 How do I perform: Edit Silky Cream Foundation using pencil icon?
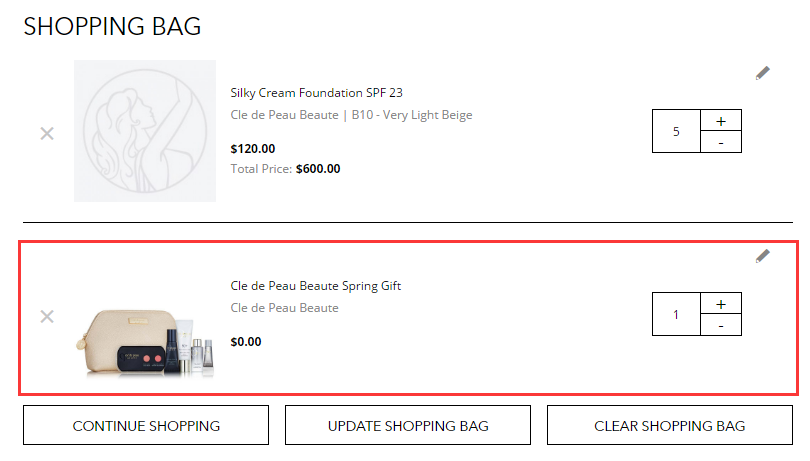point(762,73)
